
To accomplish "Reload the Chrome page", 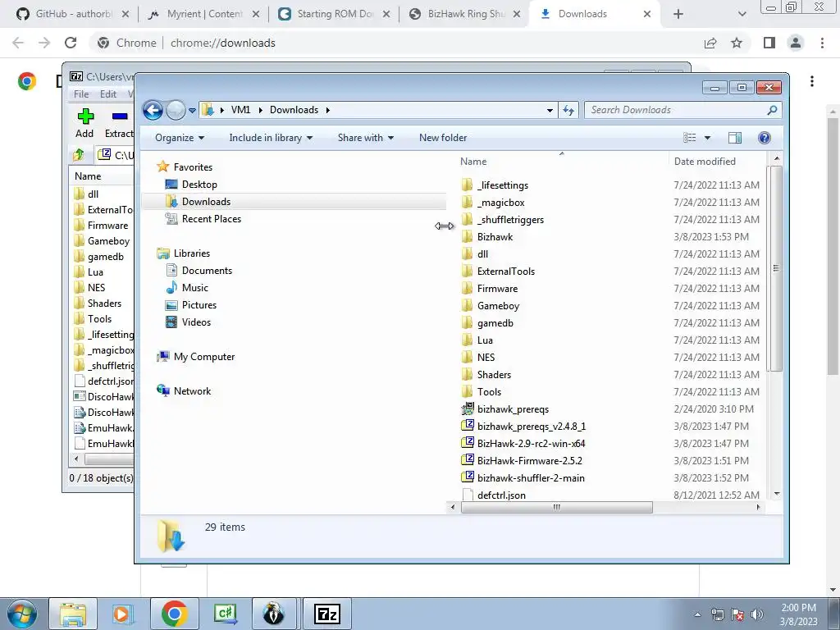I will click(71, 43).
